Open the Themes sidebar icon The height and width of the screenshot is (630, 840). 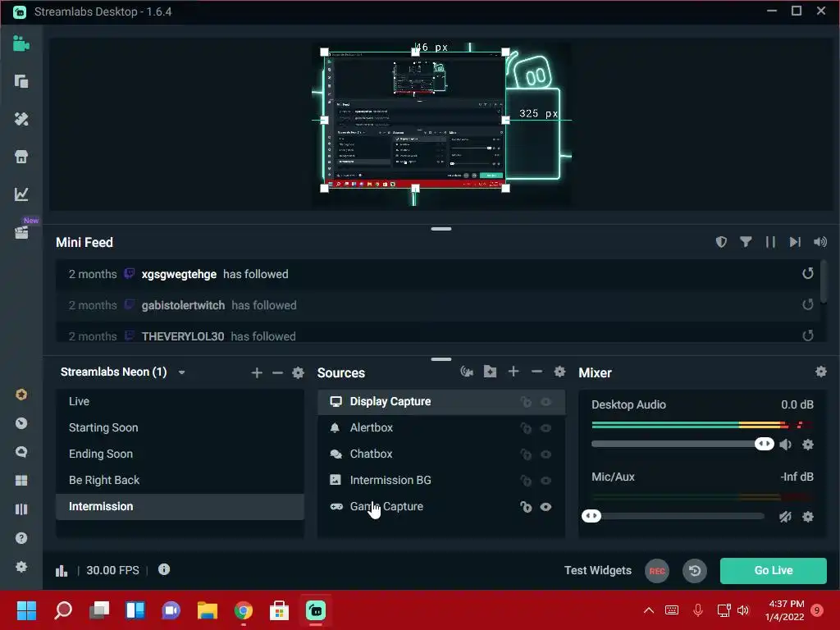(x=21, y=119)
